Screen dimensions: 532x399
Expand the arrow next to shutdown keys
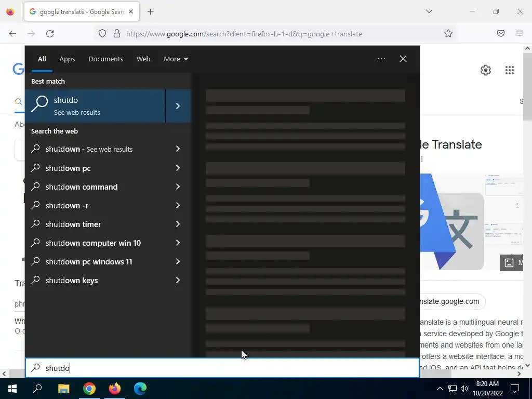click(178, 280)
